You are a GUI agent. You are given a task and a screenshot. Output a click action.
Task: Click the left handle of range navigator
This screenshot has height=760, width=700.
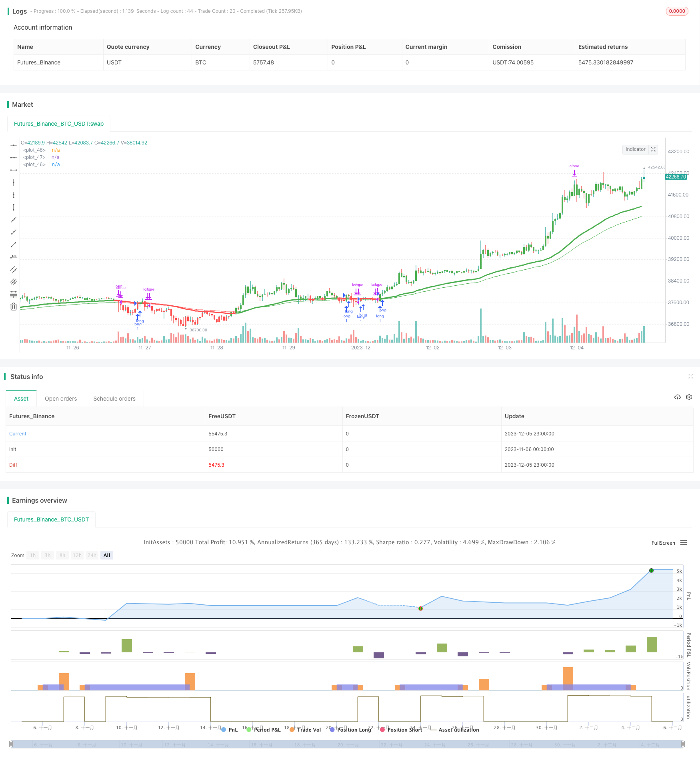coord(11,744)
